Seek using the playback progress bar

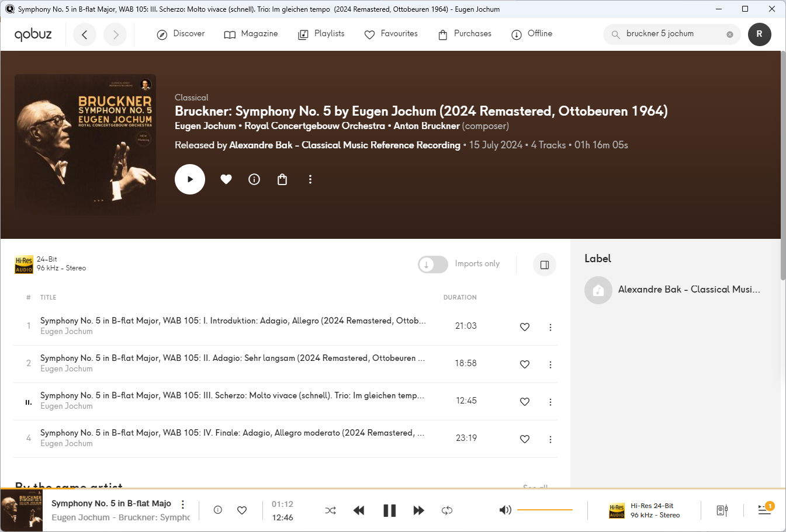point(393,488)
